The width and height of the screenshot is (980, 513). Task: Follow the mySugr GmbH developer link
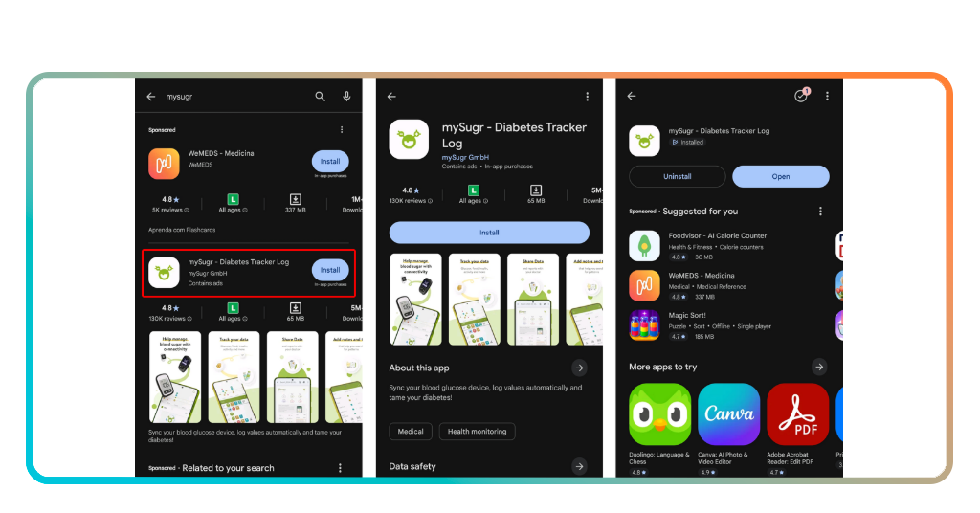pyautogui.click(x=465, y=157)
